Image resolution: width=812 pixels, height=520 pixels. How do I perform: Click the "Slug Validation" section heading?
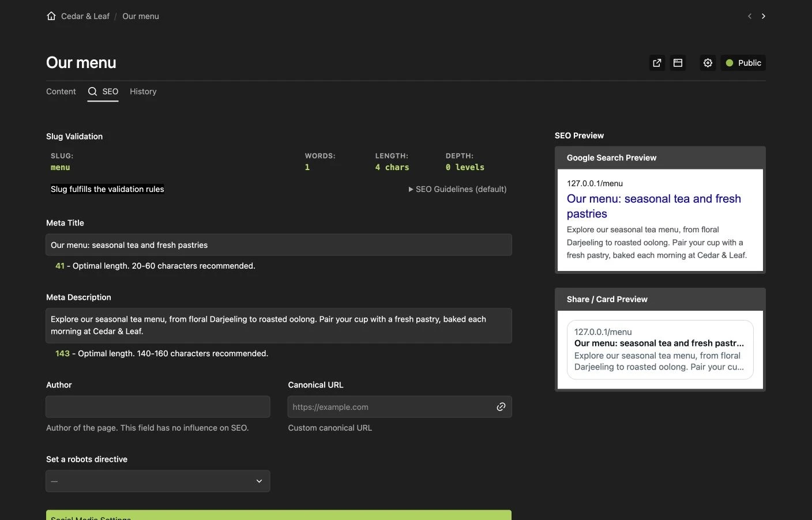point(74,137)
